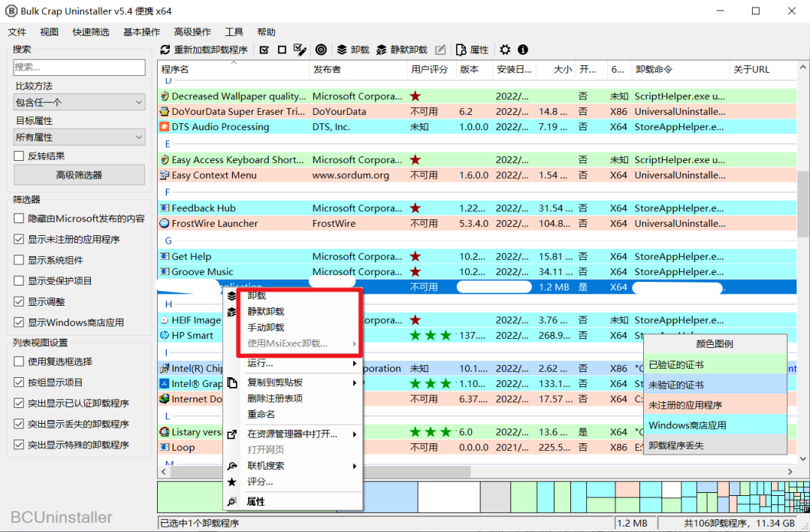Click the invert selection pencil-check icon

pos(300,50)
